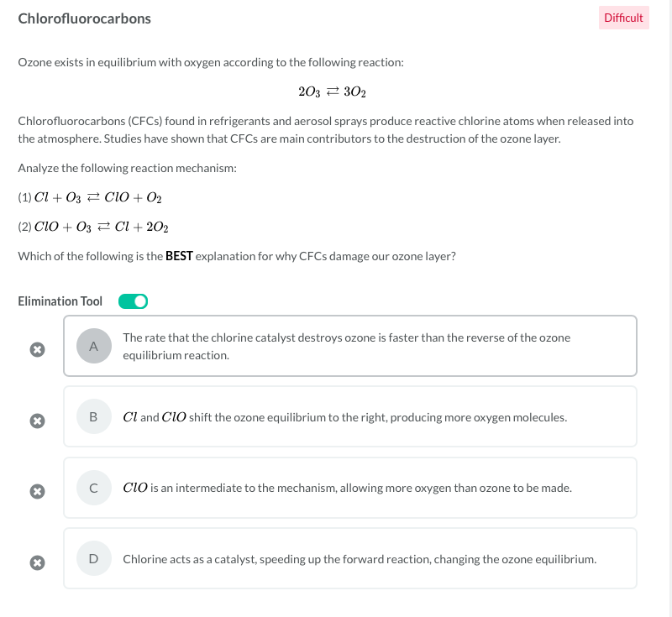
Task: Click the Elimination Tool label text
Action: click(x=60, y=301)
